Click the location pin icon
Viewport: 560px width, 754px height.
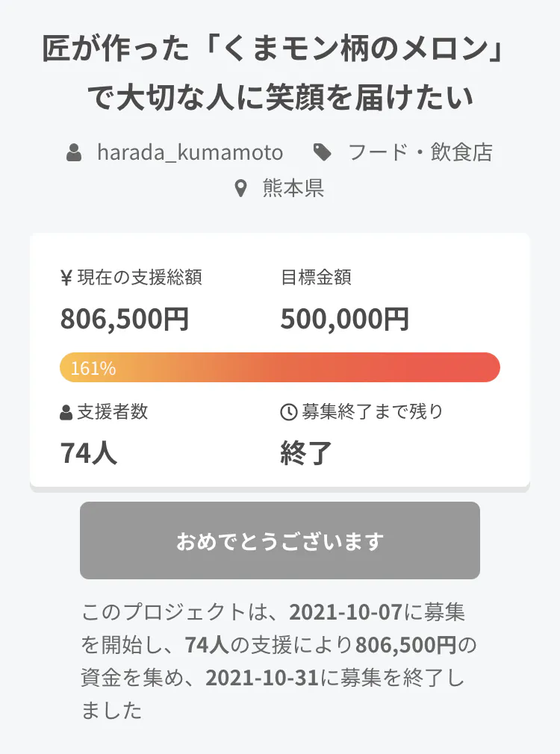(240, 188)
